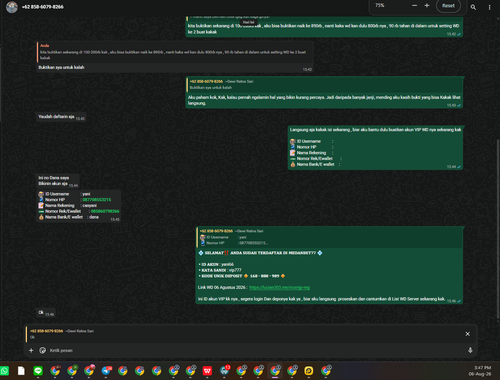Screen dimensions: 500x380
Task: Open the chat menu three-dot icon
Action: tap(489, 7)
